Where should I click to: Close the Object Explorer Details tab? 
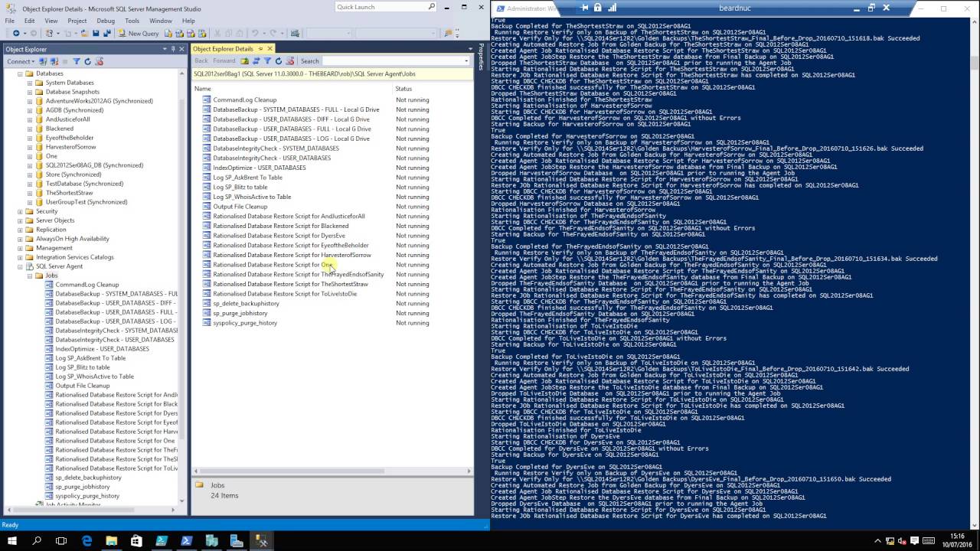(269, 49)
